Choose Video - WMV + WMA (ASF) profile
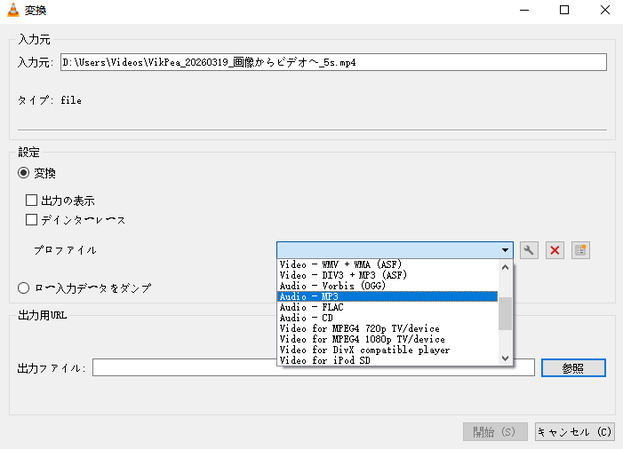The image size is (623, 449). [x=387, y=264]
